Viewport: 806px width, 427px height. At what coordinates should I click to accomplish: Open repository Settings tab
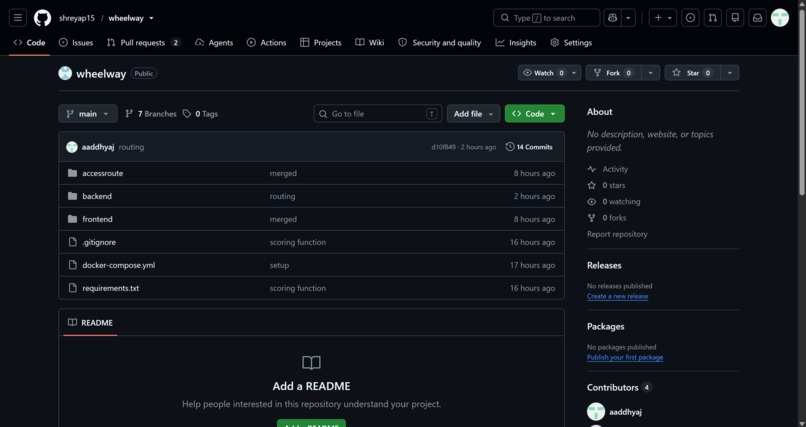click(x=571, y=43)
